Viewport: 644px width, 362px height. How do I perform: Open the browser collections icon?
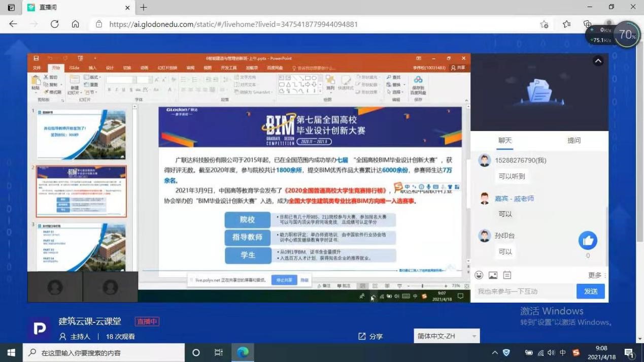coord(587,24)
